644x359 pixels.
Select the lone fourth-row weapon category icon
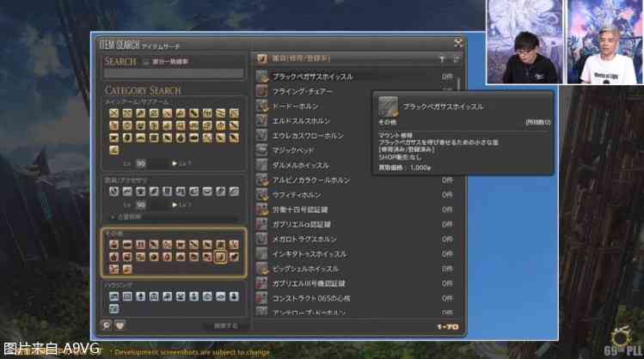pos(114,149)
